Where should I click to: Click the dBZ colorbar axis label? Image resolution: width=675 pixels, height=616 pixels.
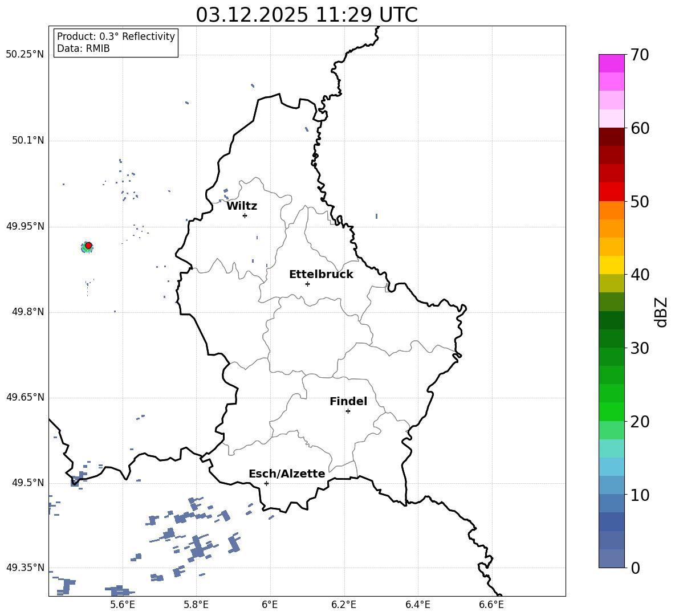[x=661, y=312]
